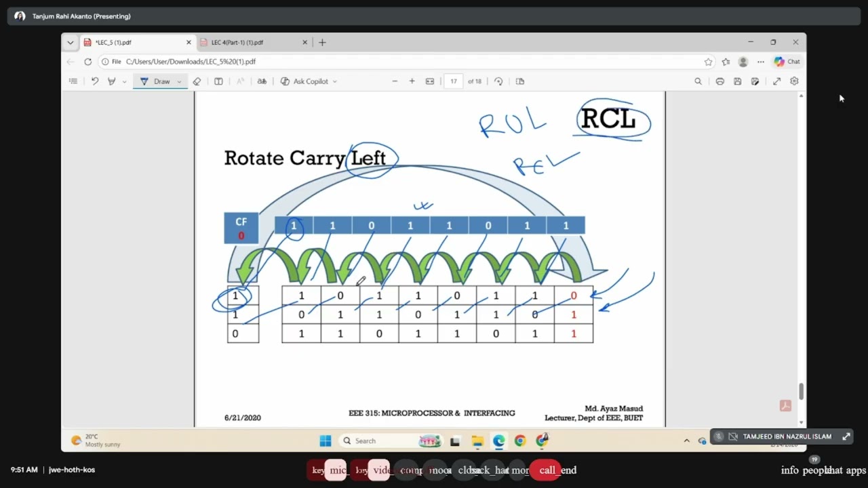The height and width of the screenshot is (488, 868).
Task: Click the Ask Copilot button
Action: 305,81
